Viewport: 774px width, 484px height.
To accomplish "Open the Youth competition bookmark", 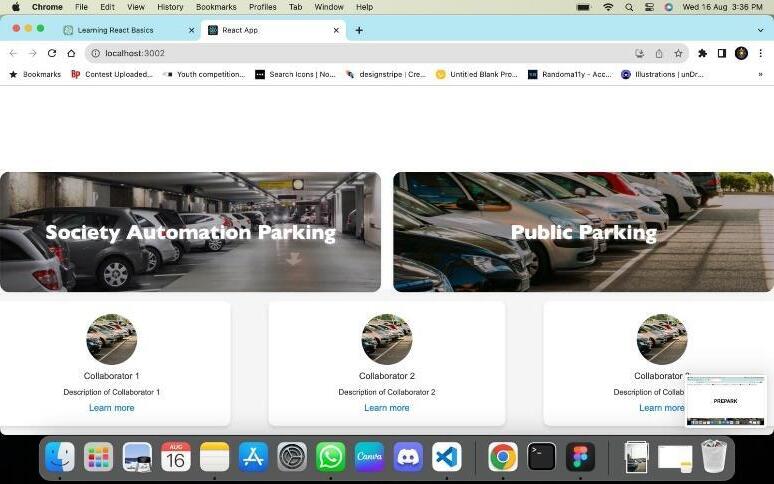I will 205,74.
